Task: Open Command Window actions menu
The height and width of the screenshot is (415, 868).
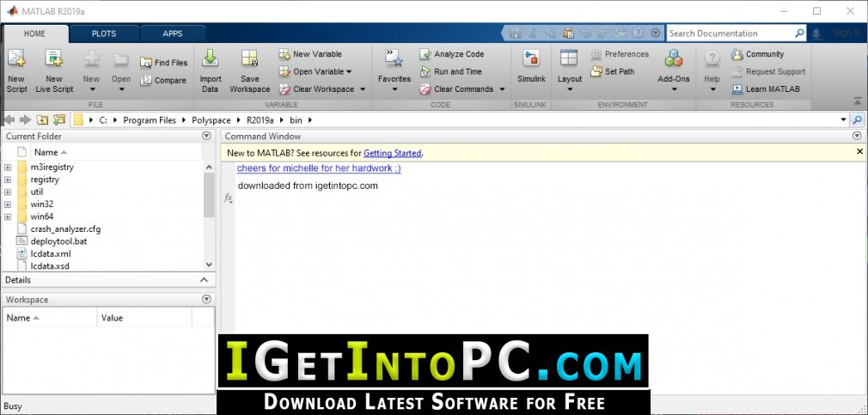Action: tap(858, 136)
